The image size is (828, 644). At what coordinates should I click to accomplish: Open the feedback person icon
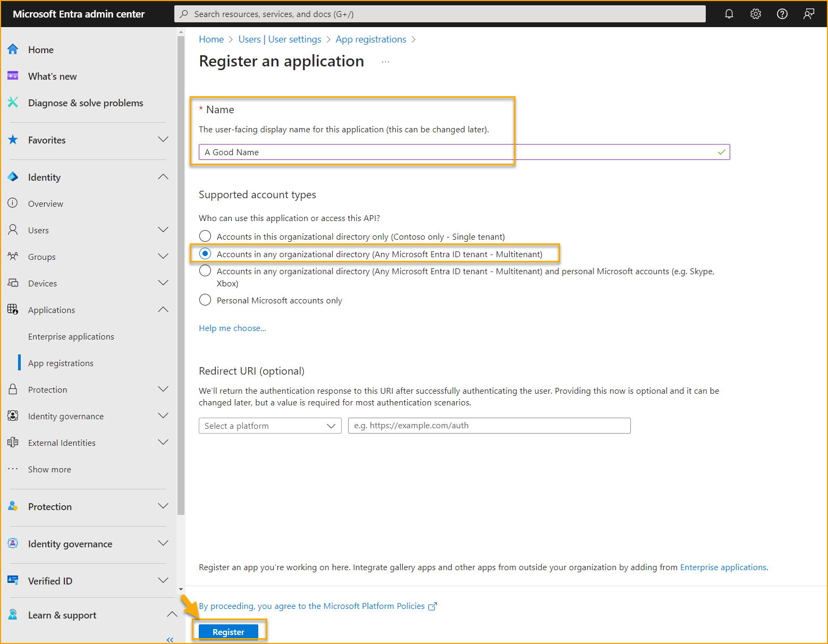pyautogui.click(x=809, y=14)
